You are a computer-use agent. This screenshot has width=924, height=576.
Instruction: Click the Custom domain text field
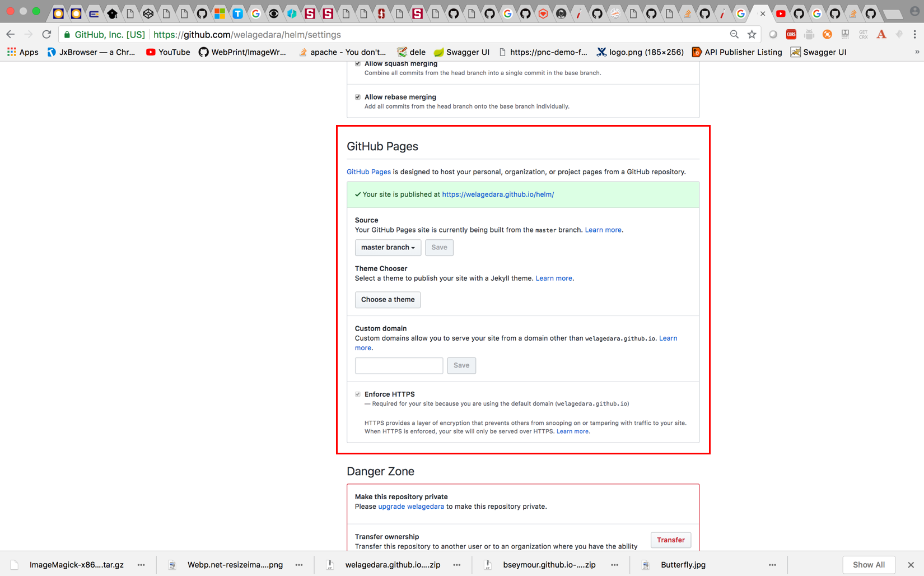point(399,365)
